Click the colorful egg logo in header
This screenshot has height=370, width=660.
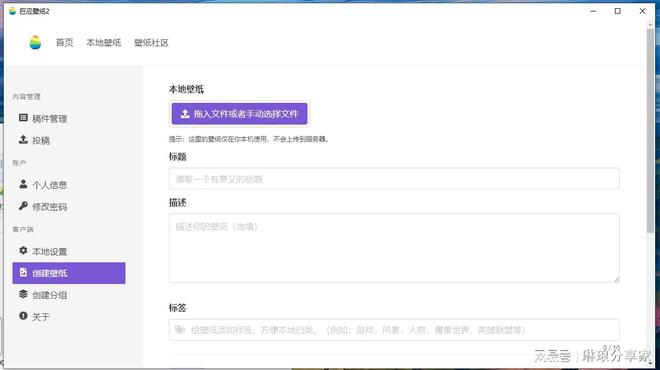click(x=35, y=43)
